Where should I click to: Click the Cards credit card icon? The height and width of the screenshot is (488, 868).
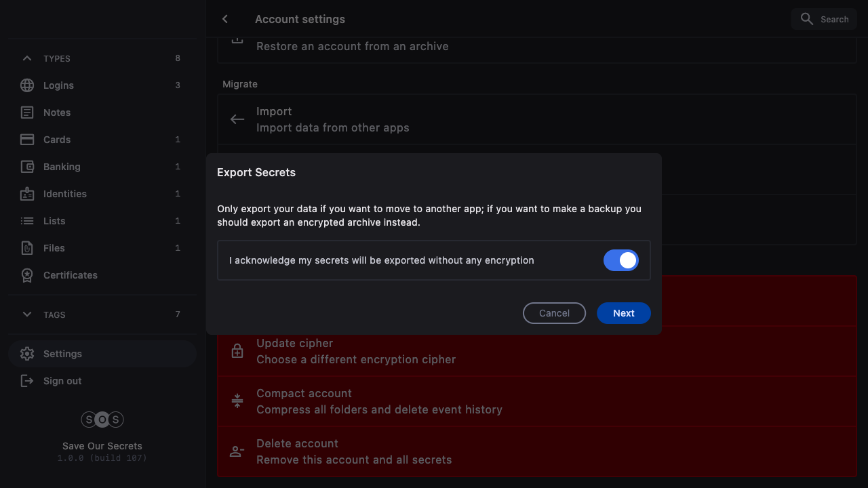(27, 140)
